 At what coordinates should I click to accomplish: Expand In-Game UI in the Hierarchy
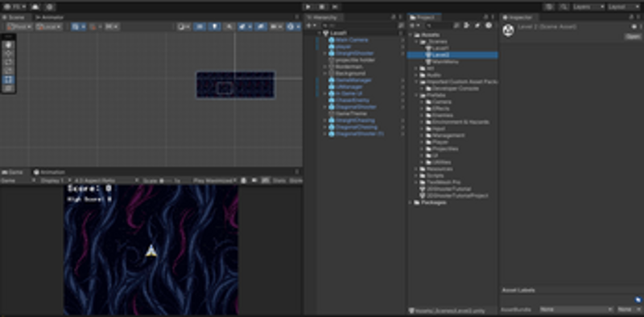(324, 93)
